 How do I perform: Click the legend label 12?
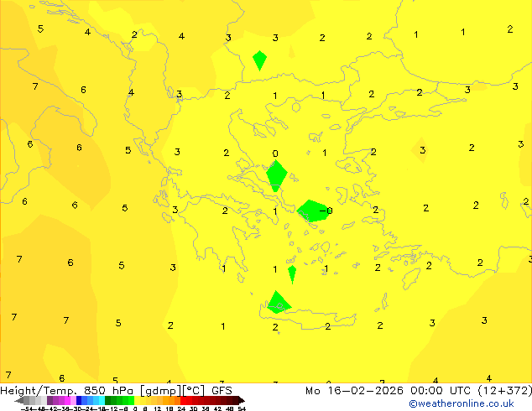click(158, 409)
